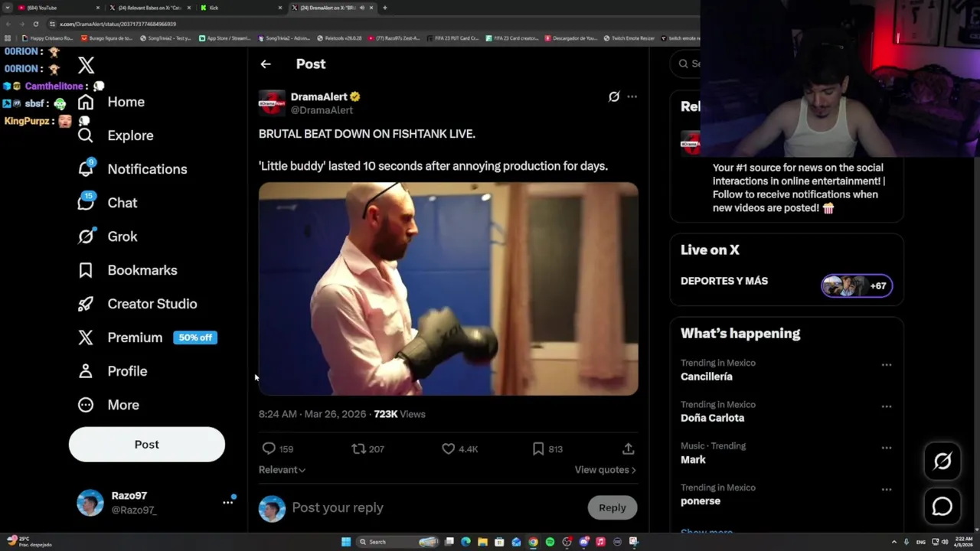
Task: Switch to the Kick browser tab
Action: [x=241, y=8]
